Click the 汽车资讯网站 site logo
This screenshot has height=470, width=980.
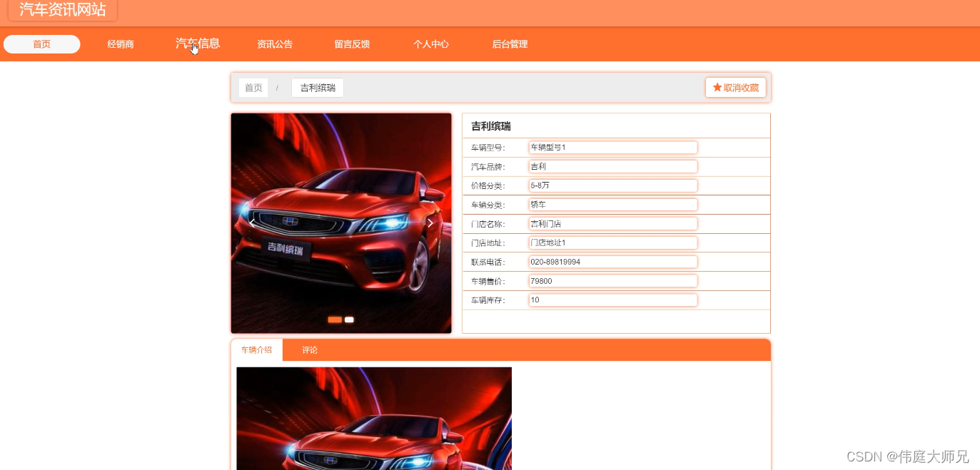coord(62,10)
